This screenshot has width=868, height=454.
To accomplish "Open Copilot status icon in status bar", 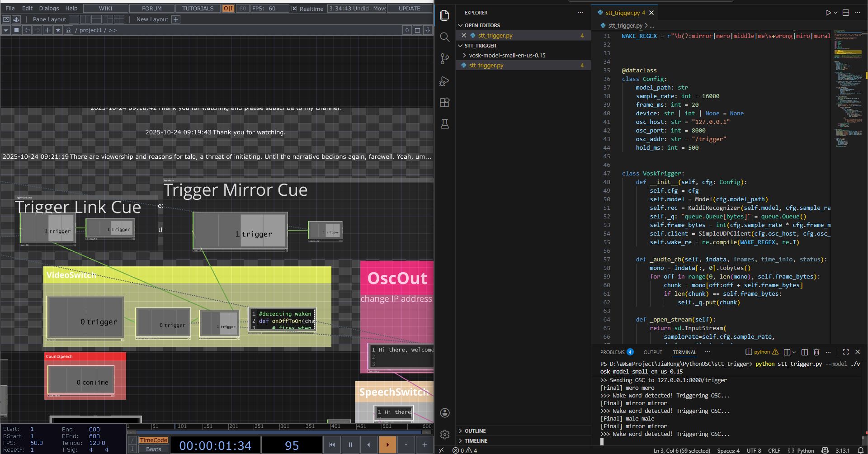I will 825,450.
